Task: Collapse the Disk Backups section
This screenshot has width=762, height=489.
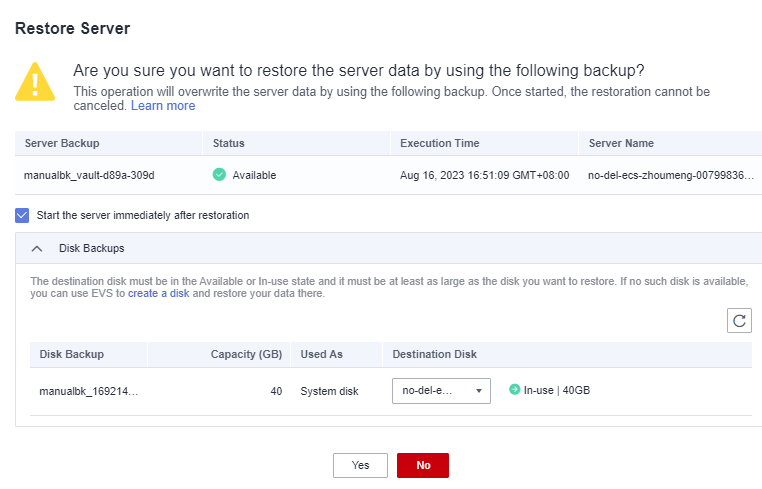Action: tap(38, 248)
